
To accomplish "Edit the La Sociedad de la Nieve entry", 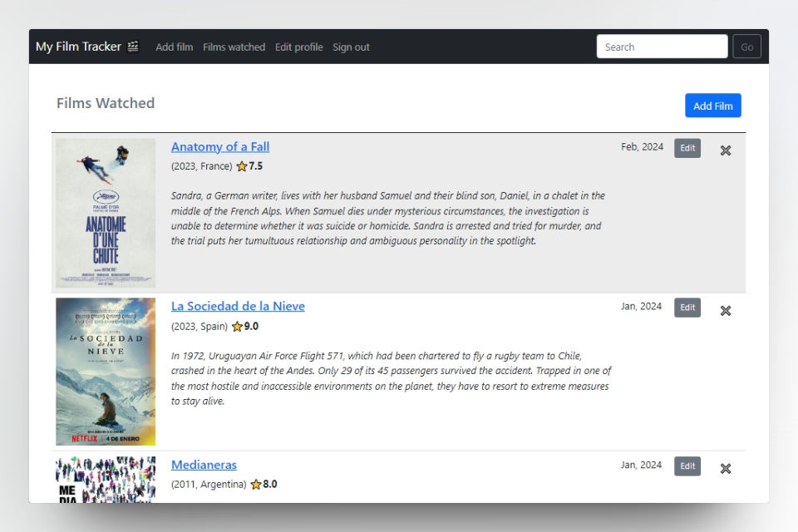I will click(x=687, y=308).
